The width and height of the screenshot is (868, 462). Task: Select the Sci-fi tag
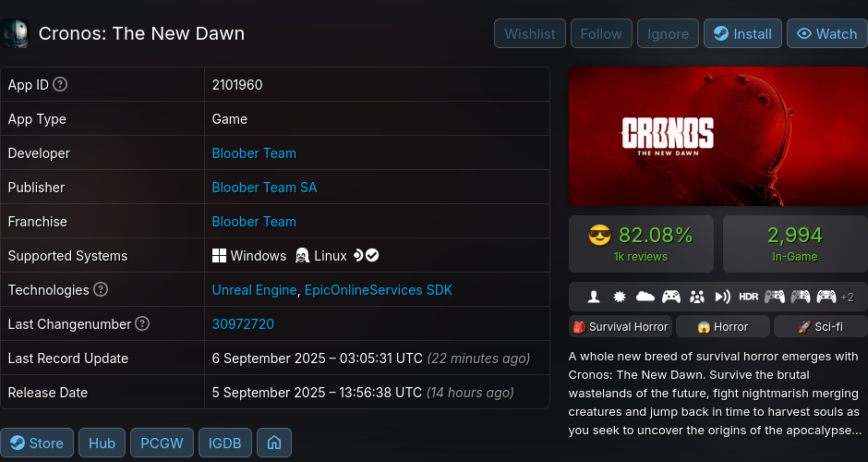click(820, 326)
